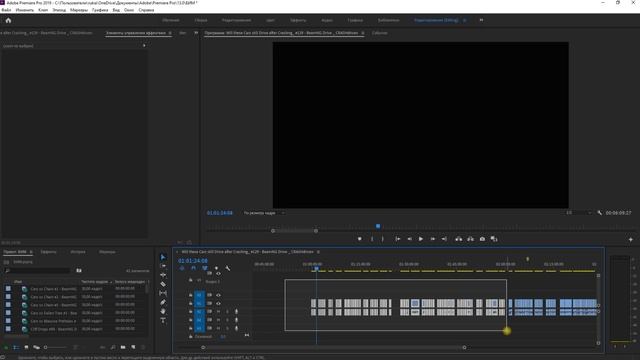Image resolution: width=640 pixels, height=360 pixels.
Task: Open История tab in Project panel
Action: [78, 252]
